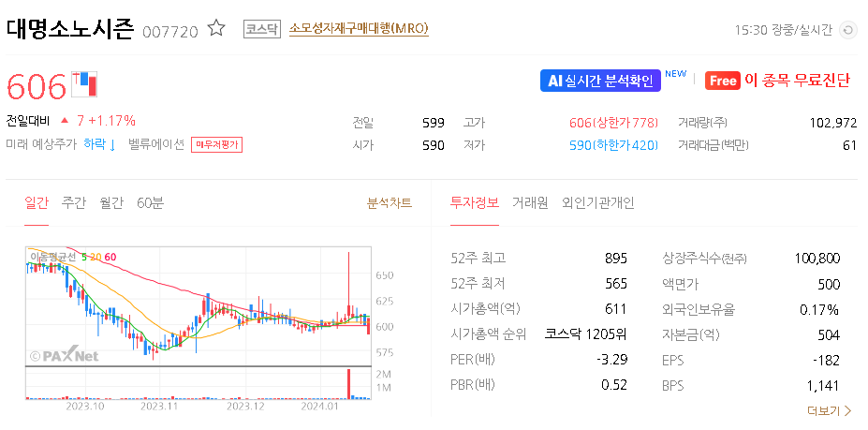The image size is (868, 430).
Task: Click the 코스닥 1205위 ranking text
Action: 585,334
